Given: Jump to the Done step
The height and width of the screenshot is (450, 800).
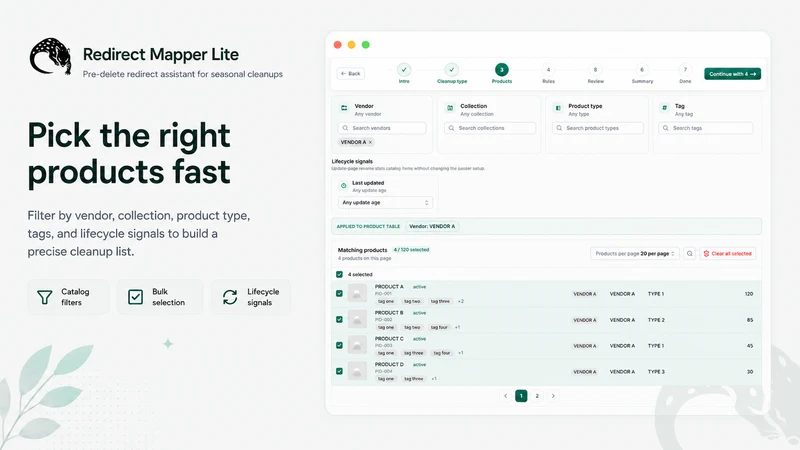Looking at the screenshot, I should (x=685, y=73).
